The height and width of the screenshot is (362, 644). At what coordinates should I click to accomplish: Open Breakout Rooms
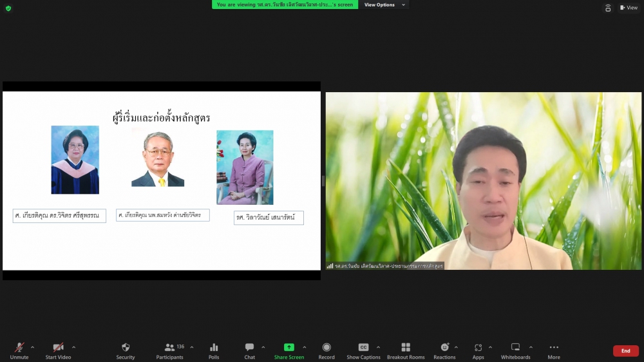406,350
